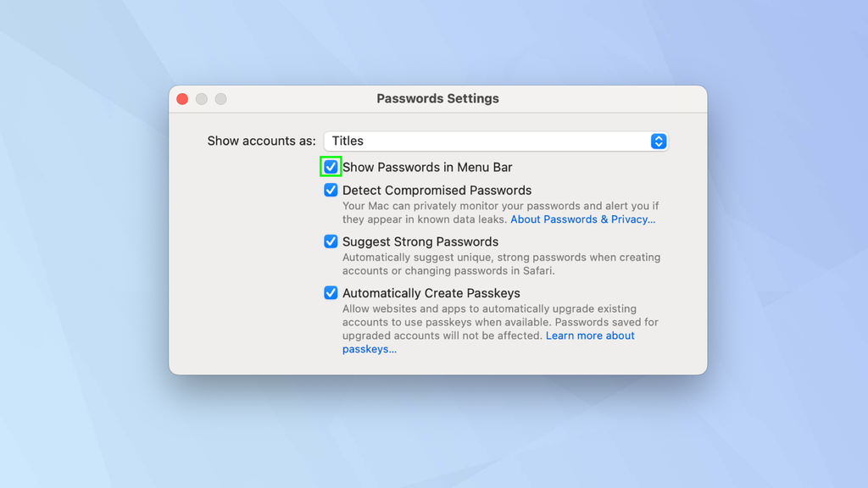
Task: Open About Passwords & Privacy link
Action: point(582,219)
